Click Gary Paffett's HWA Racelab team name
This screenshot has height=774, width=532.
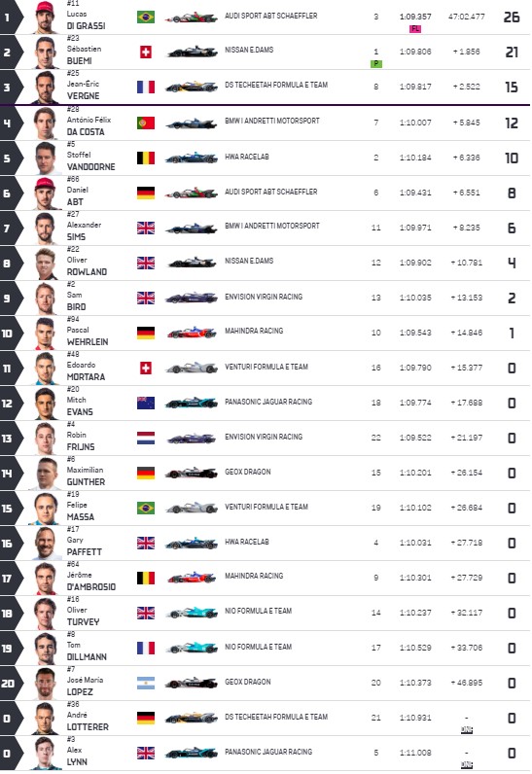pos(247,542)
